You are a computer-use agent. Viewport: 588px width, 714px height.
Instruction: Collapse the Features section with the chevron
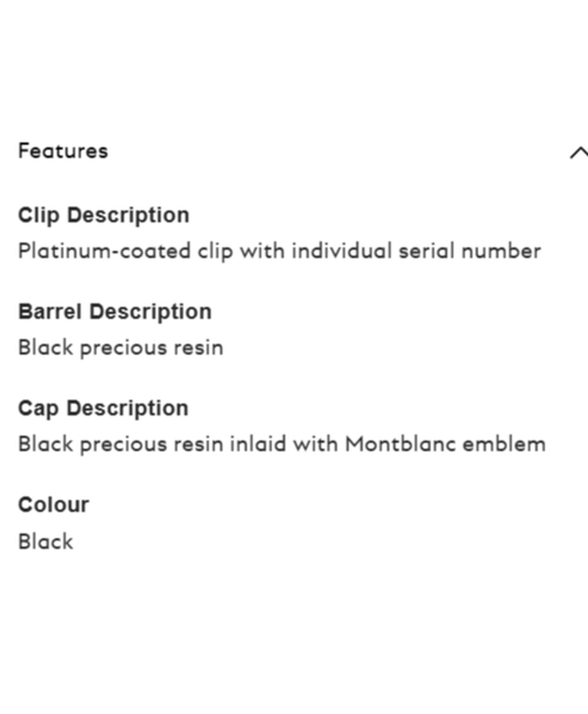pos(578,152)
